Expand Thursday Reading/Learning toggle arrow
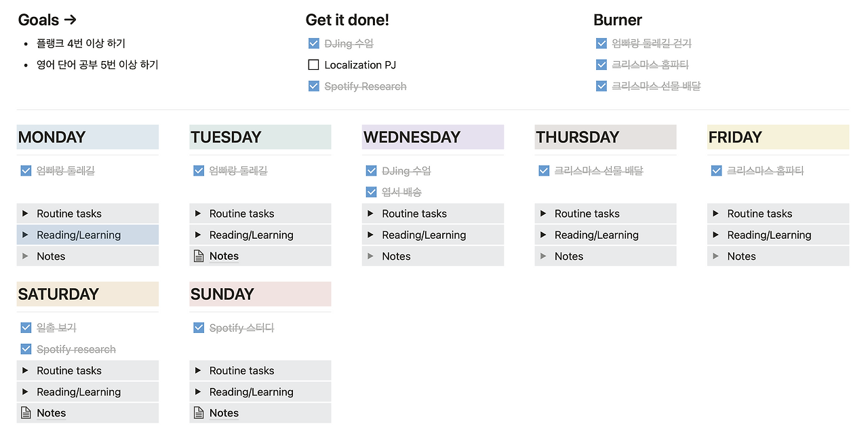Screen dimensions: 868x432 click(543, 235)
